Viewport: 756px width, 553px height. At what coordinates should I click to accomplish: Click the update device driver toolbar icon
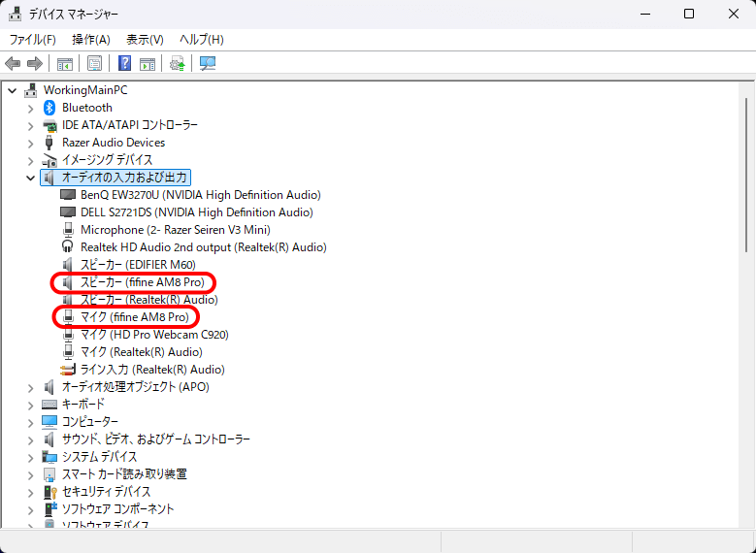point(177,64)
